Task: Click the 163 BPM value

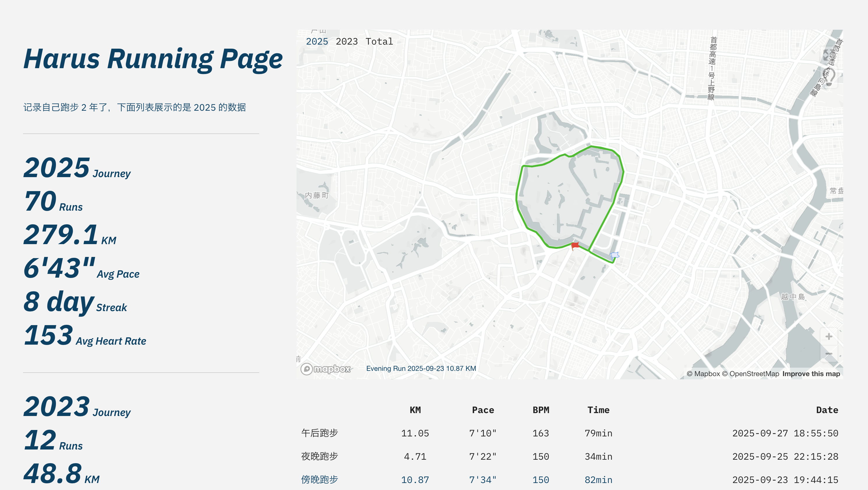Action: pyautogui.click(x=541, y=433)
